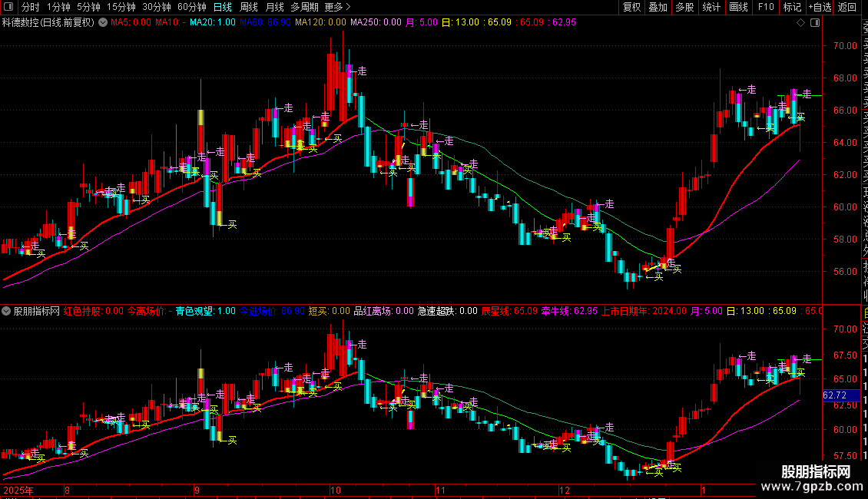Toggle the left panel layout icon
868x499 pixels.
click(x=8, y=7)
